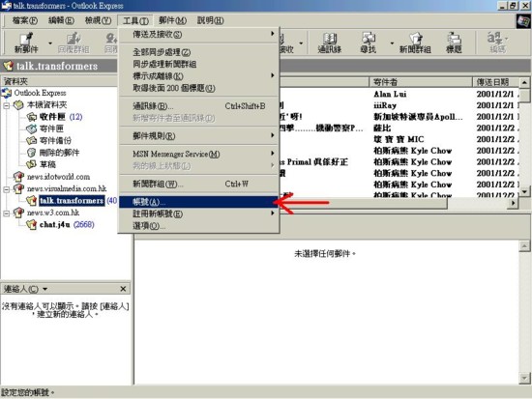532x399 pixels.
Task: Click the 標題 headers toolbar icon
Action: 454,43
